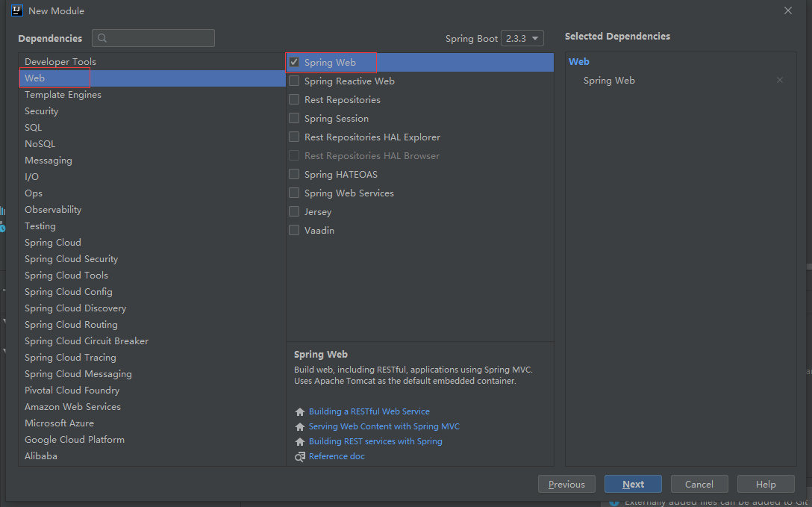Close the New Module dialog
The height and width of the screenshot is (507, 812).
click(787, 10)
